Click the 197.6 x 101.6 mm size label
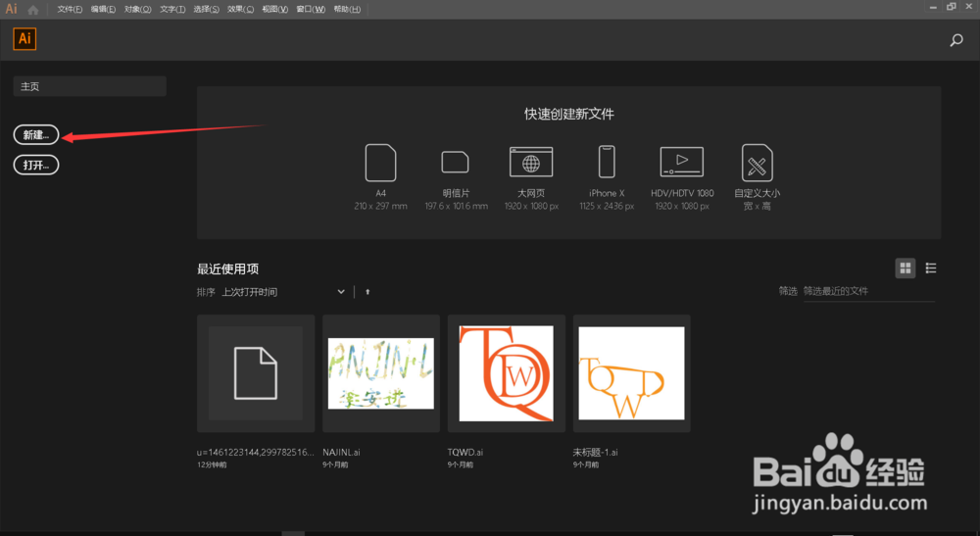980x536 pixels. point(457,206)
